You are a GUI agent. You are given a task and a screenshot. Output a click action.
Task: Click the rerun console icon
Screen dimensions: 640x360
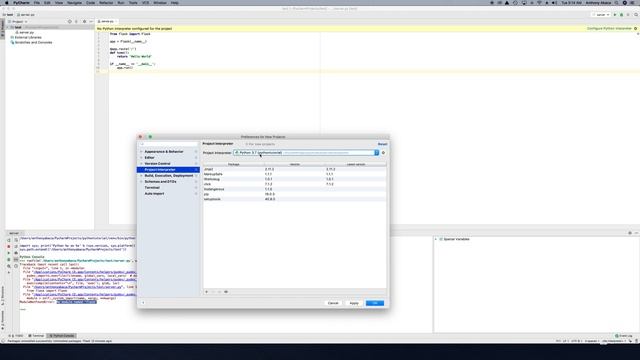9,240
